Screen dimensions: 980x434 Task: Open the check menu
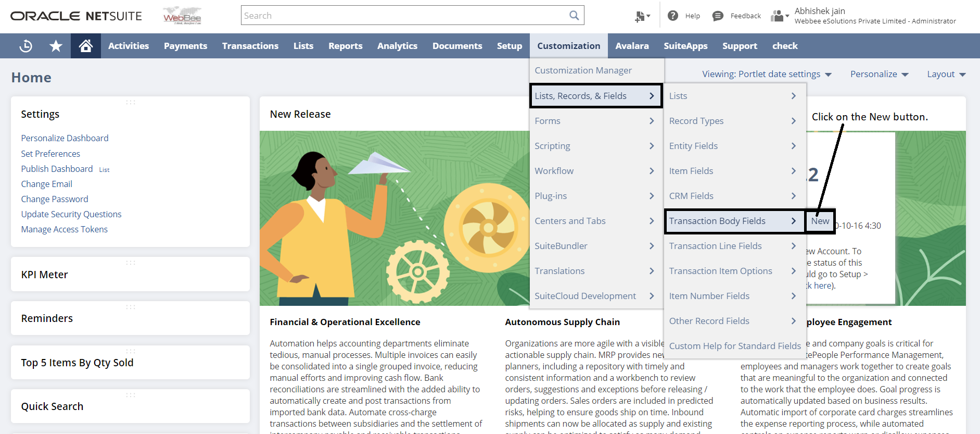(785, 46)
